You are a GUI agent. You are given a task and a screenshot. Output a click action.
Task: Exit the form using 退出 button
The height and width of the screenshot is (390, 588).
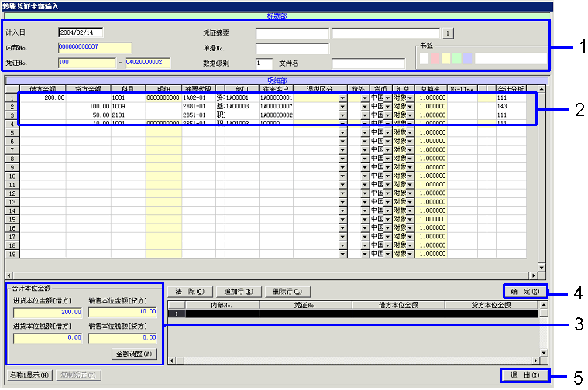(524, 375)
